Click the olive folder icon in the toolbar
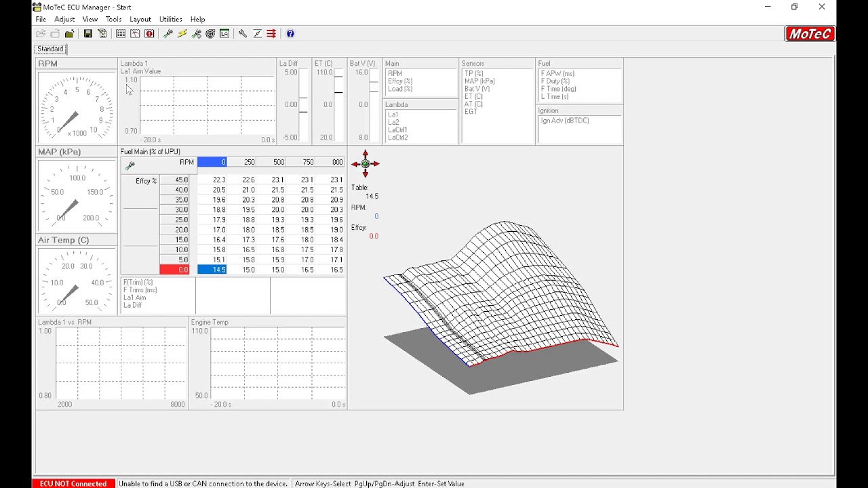 click(x=69, y=33)
